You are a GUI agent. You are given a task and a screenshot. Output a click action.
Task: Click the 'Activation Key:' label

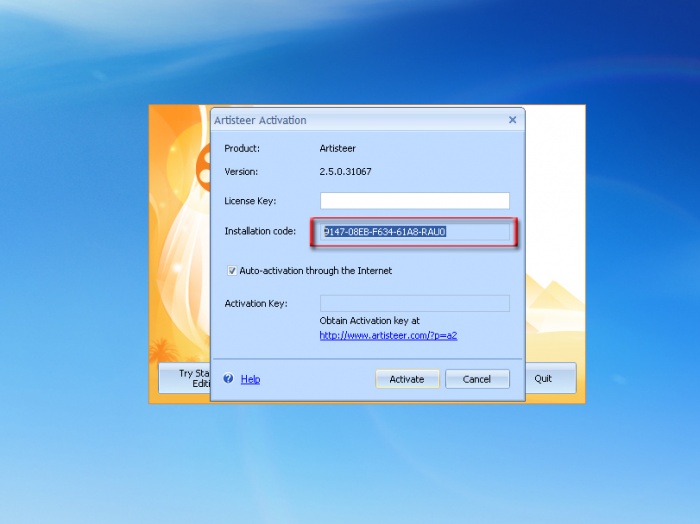pos(256,304)
